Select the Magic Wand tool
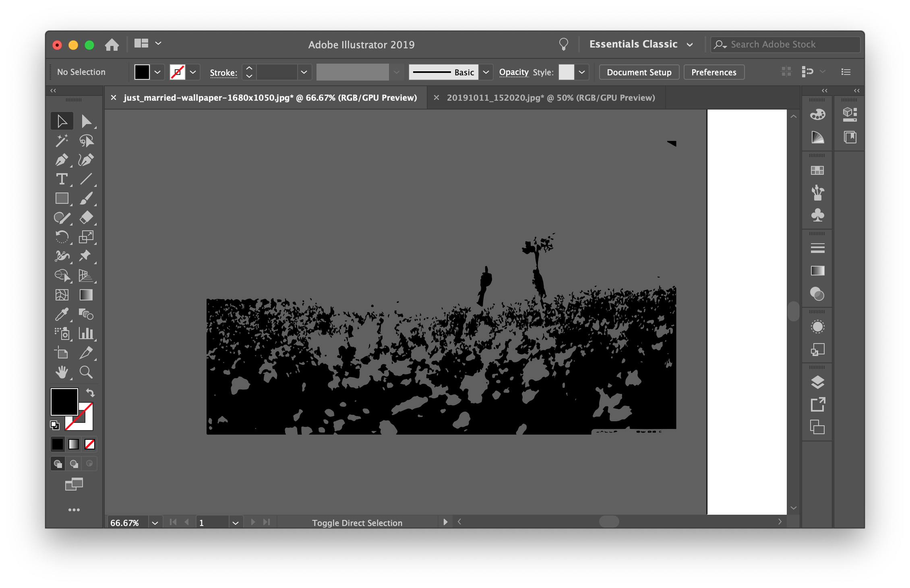Image resolution: width=910 pixels, height=588 pixels. [62, 141]
